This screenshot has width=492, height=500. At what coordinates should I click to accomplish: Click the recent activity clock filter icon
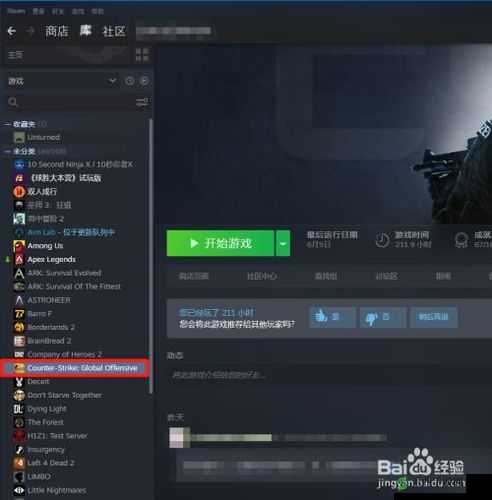130,81
